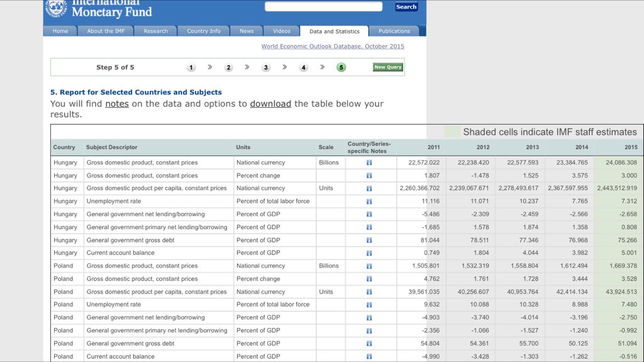Image resolution: width=644 pixels, height=362 pixels.
Task: Open the Videos tab
Action: click(281, 31)
